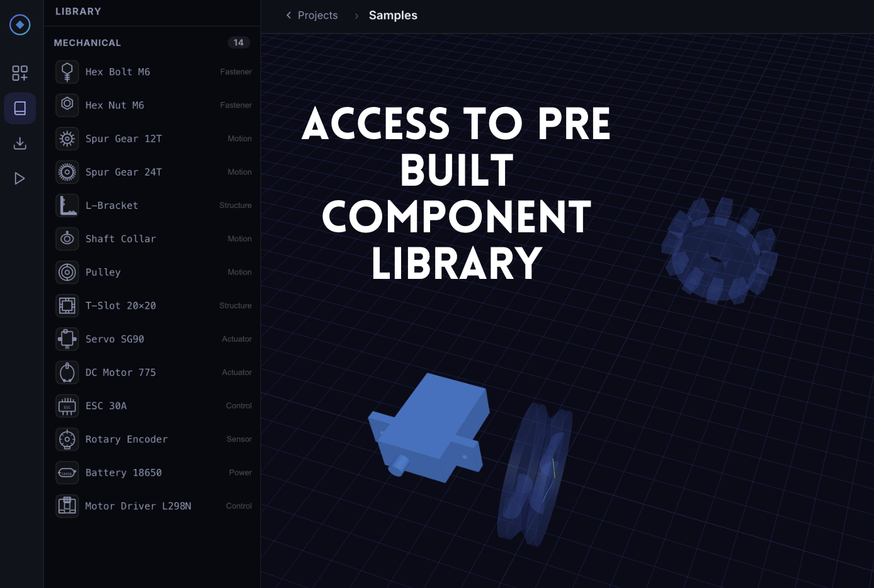
Task: Select ESC 30A text label
Action: click(106, 405)
